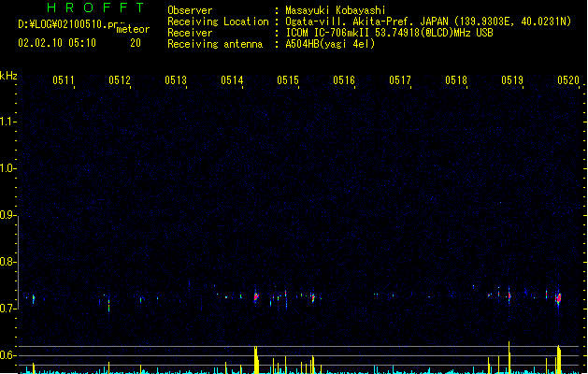Click the 0.6 kHz axis label

tap(7, 355)
